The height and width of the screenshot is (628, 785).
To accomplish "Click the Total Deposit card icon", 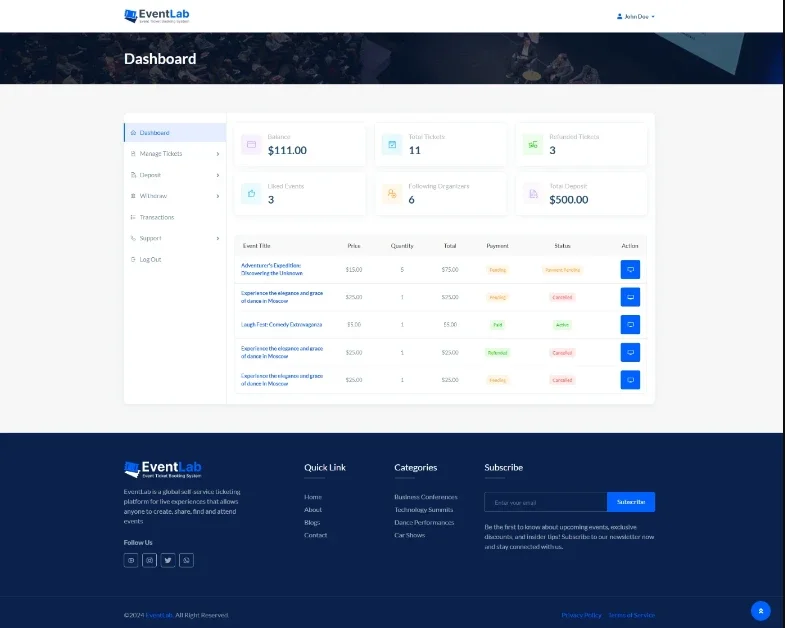I will (533, 194).
